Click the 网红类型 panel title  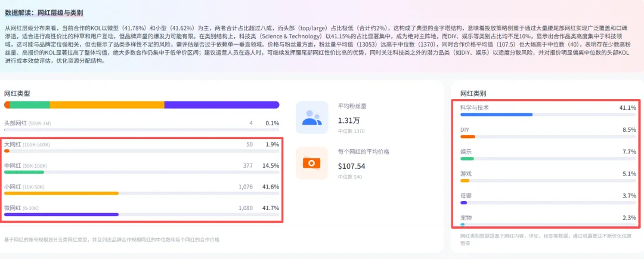tap(17, 93)
